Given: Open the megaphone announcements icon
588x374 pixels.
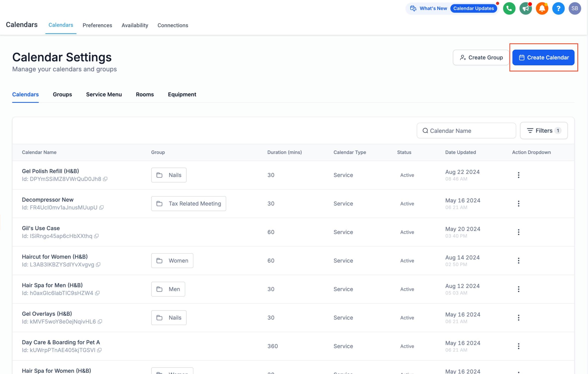Looking at the screenshot, I should coord(525,8).
